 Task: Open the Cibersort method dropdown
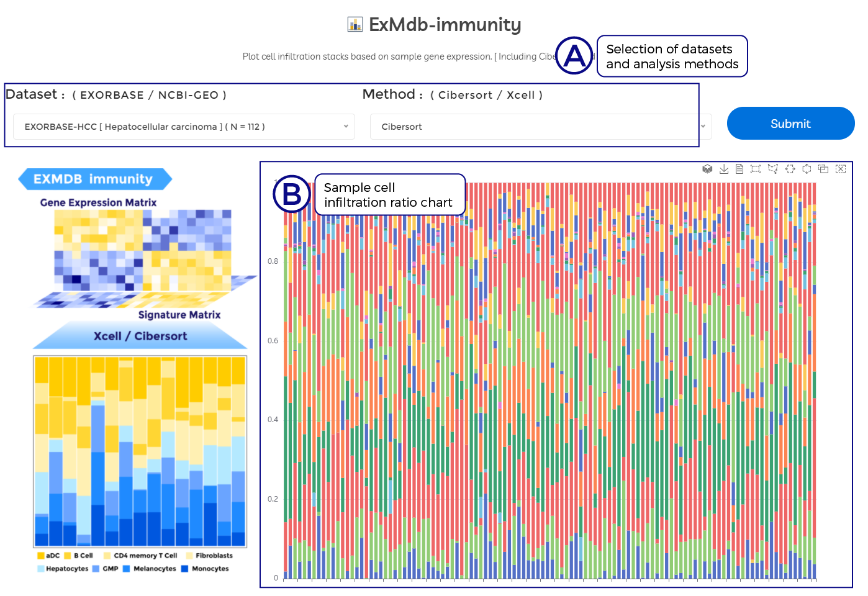tap(541, 127)
